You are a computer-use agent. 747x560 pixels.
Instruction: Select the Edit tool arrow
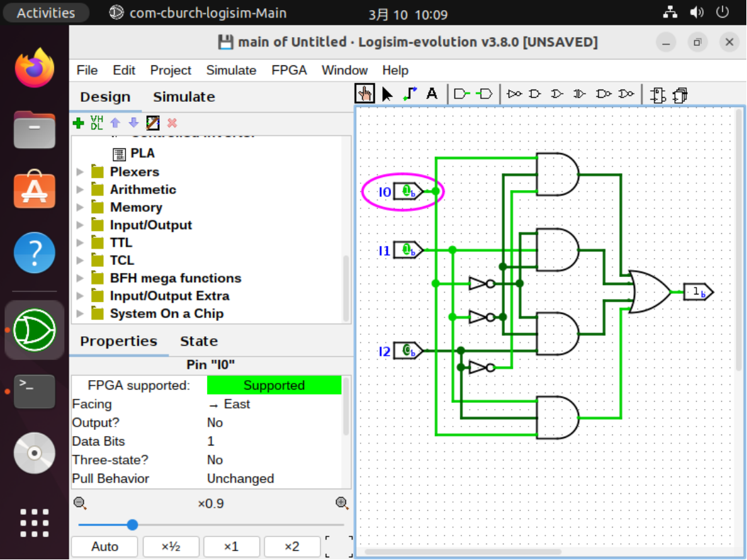pos(386,94)
